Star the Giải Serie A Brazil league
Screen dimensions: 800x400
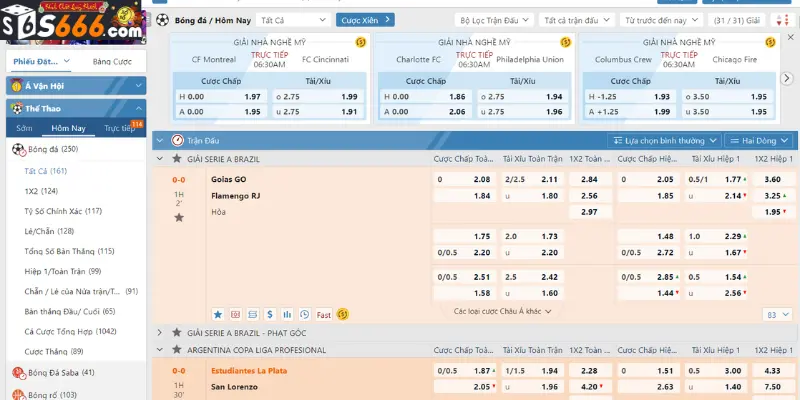pos(177,159)
